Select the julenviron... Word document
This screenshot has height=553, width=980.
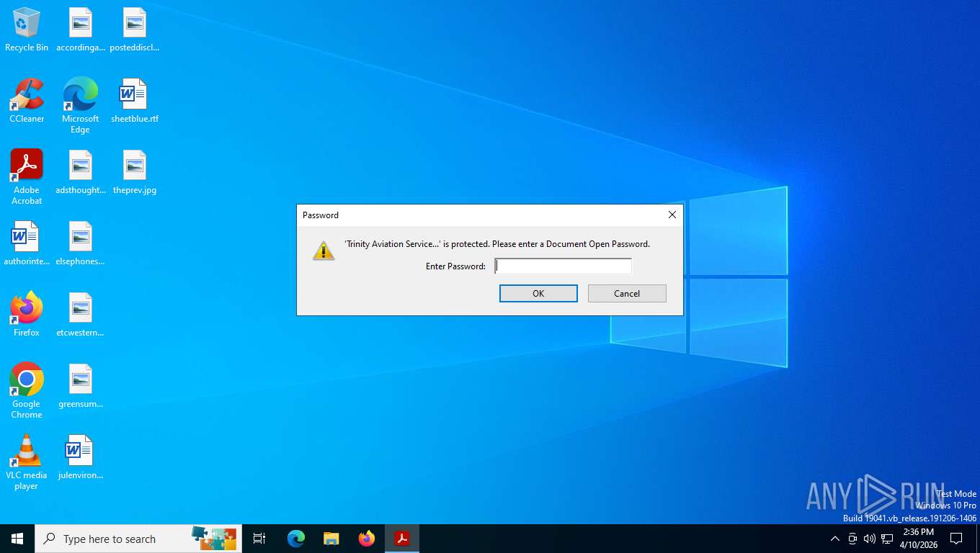tap(80, 457)
